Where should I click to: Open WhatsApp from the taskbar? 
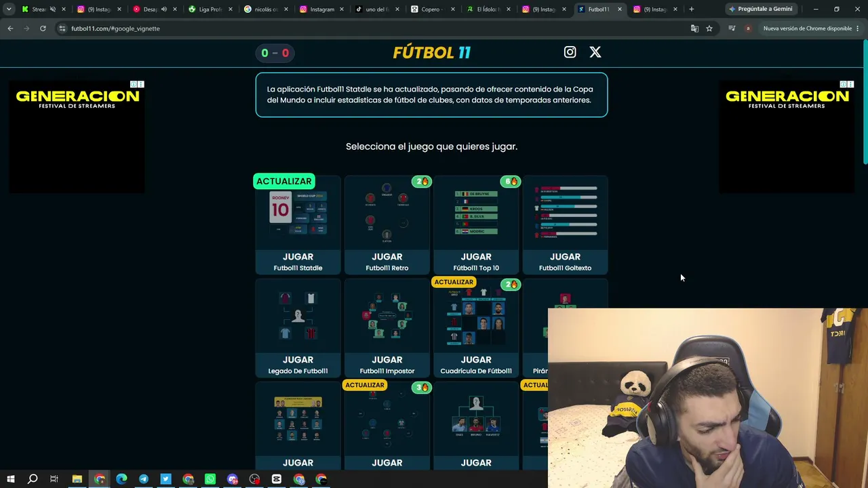(210, 479)
